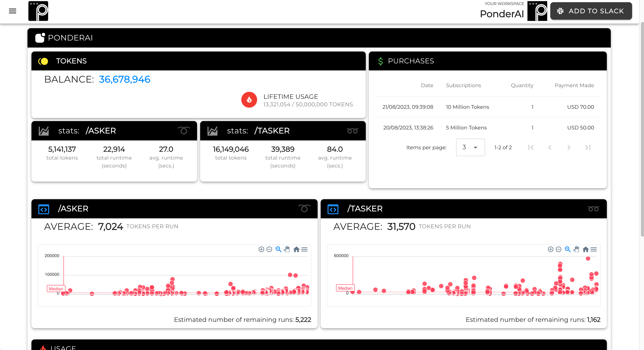Open the items per page dropdown
Screen dimensions: 644x350
click(x=470, y=147)
